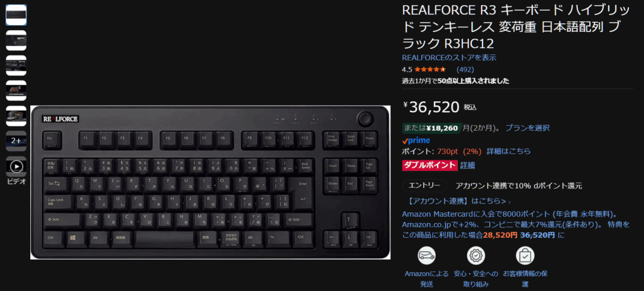Click the プランを選択 link
644x291 pixels.
click(x=528, y=128)
